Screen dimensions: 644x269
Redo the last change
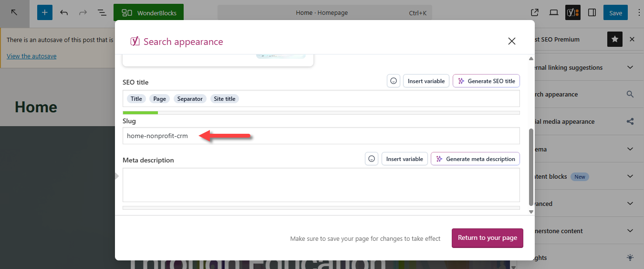tap(83, 12)
